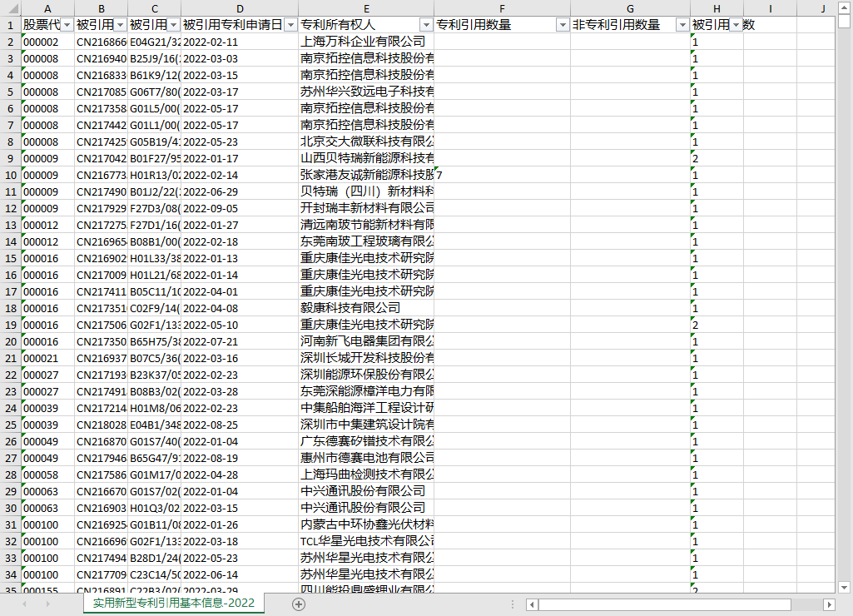Image resolution: width=853 pixels, height=616 pixels.
Task: Select column E header
Action: tap(366, 8)
